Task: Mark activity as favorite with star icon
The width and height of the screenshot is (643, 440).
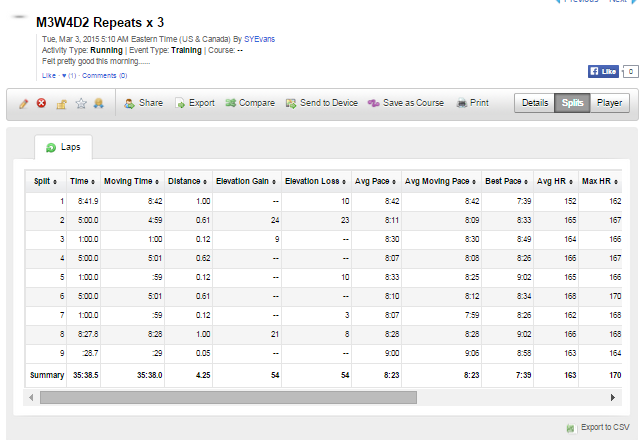Action: (81, 103)
